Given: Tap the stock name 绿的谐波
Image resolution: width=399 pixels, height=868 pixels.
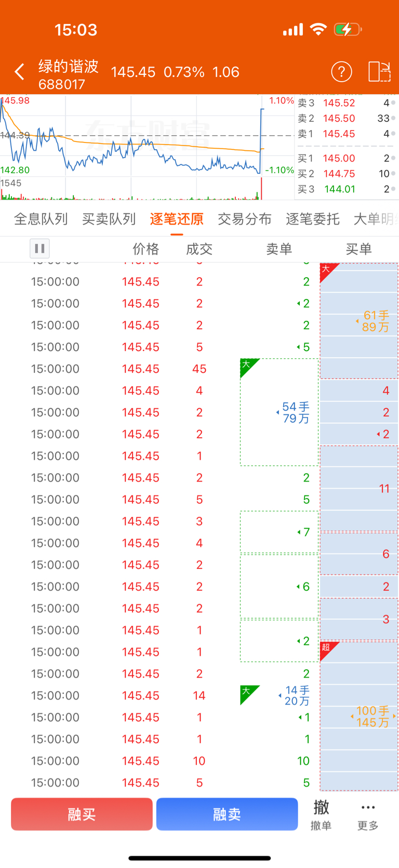Looking at the screenshot, I should click(69, 66).
